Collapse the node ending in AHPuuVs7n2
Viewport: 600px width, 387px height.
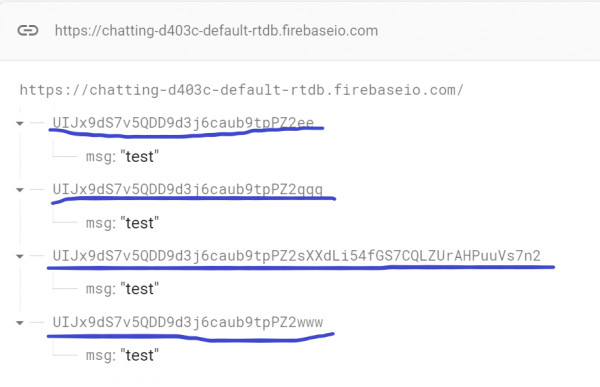click(x=20, y=256)
